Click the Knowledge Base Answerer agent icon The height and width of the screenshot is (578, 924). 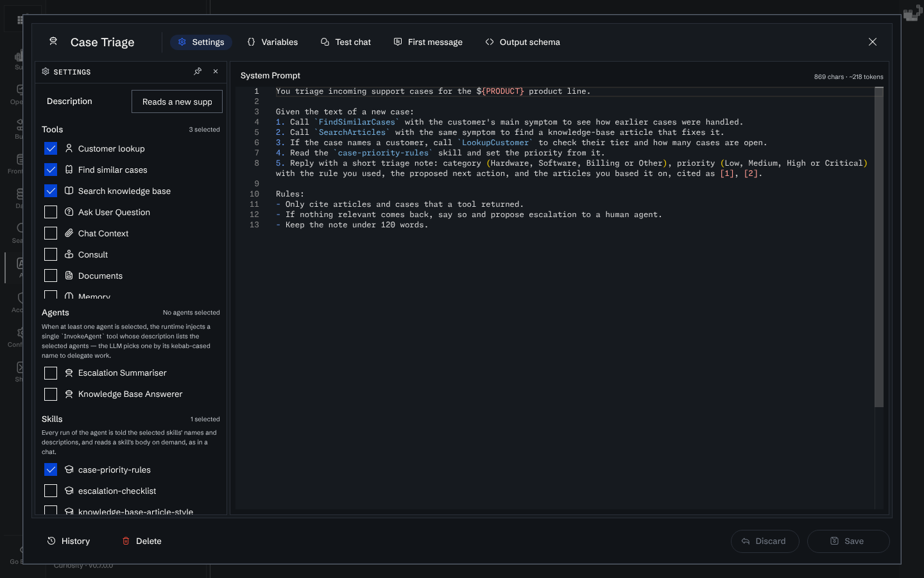pyautogui.click(x=69, y=394)
